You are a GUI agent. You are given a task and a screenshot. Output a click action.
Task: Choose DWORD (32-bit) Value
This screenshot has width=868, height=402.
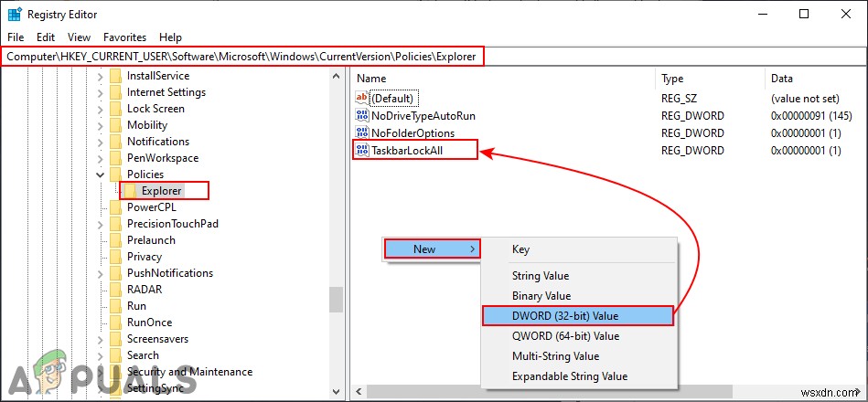(578, 316)
